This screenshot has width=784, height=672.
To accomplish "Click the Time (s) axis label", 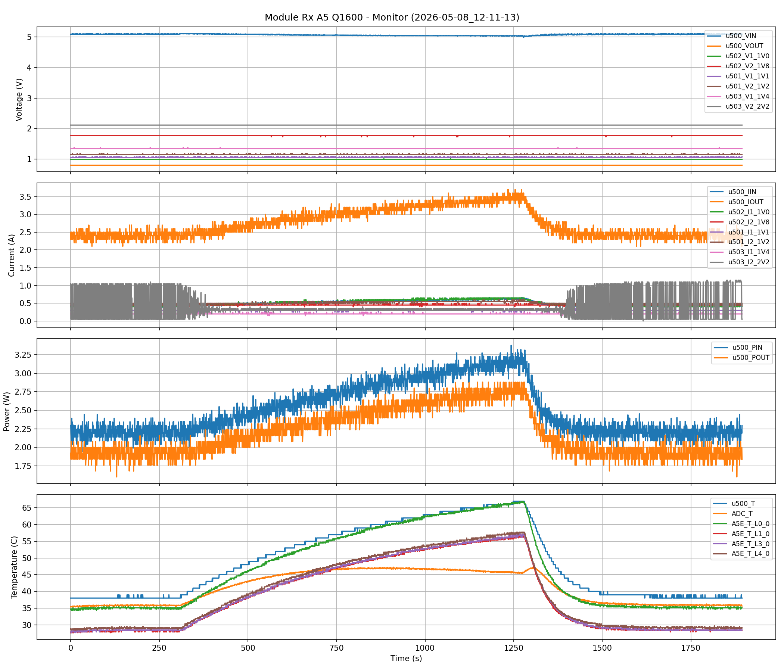I will click(x=407, y=659).
